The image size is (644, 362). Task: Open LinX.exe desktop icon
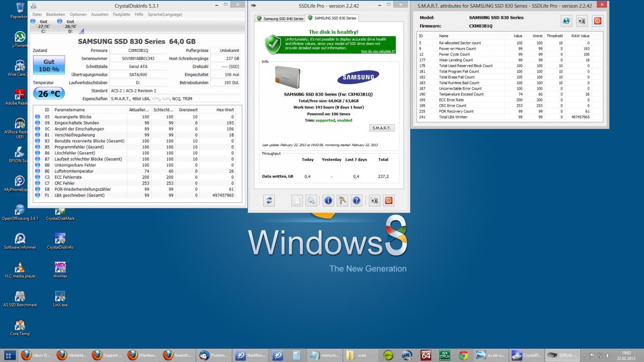click(x=60, y=299)
